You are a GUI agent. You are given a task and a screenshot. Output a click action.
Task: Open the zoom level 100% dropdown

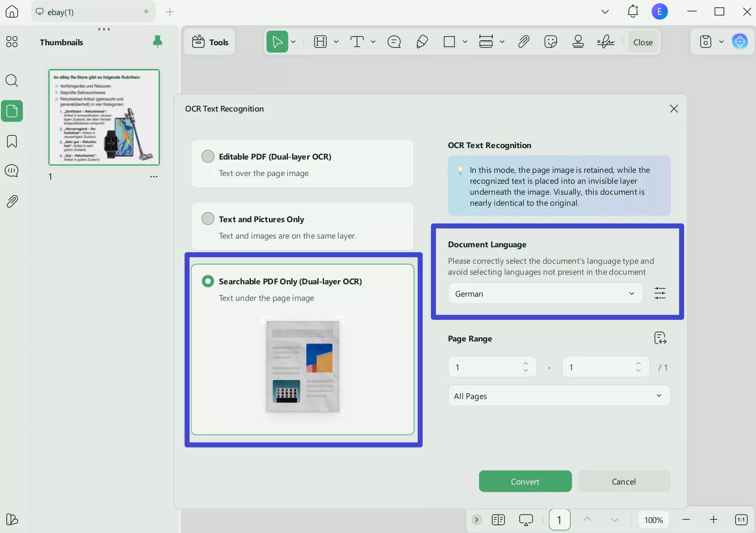click(x=653, y=520)
